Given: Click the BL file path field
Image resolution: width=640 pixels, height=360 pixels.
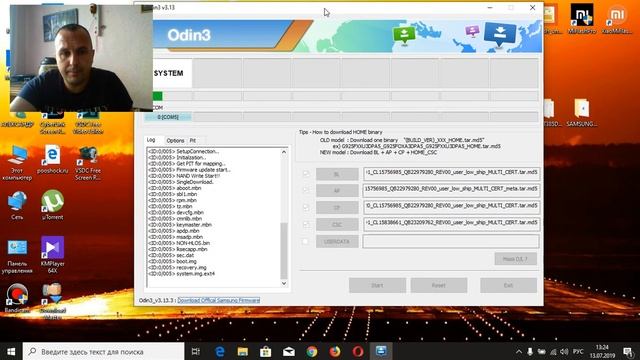Looking at the screenshot, I should point(451,173).
